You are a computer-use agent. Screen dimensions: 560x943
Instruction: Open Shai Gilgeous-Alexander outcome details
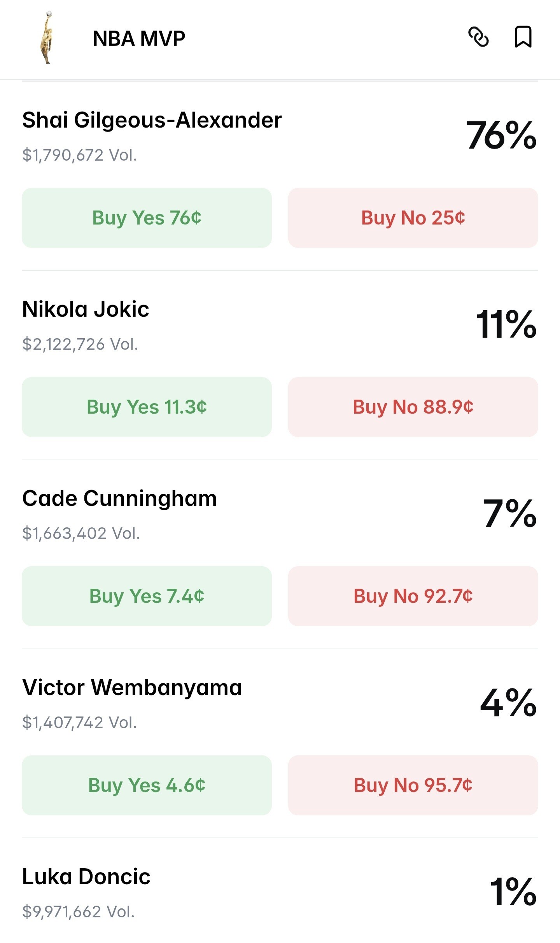[152, 120]
